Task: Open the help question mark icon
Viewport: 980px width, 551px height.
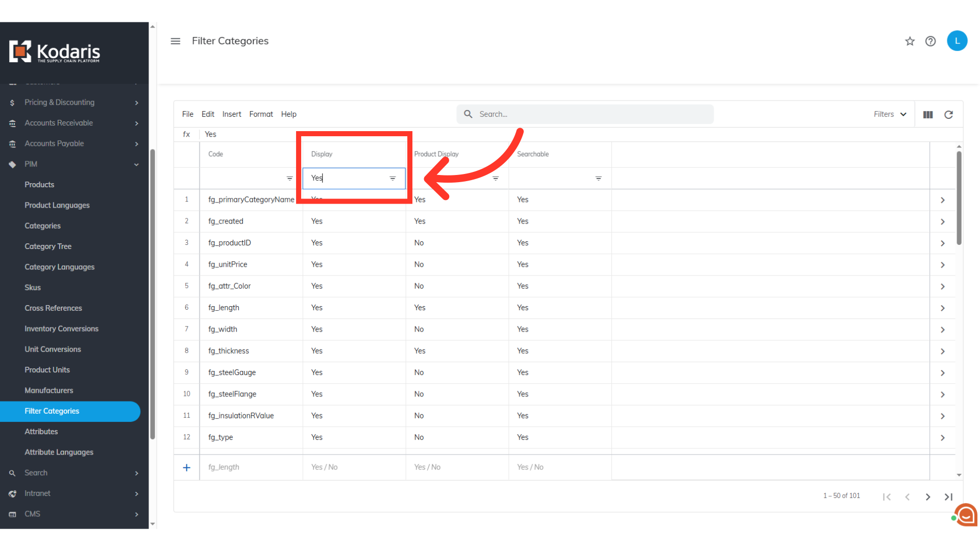Action: 930,41
